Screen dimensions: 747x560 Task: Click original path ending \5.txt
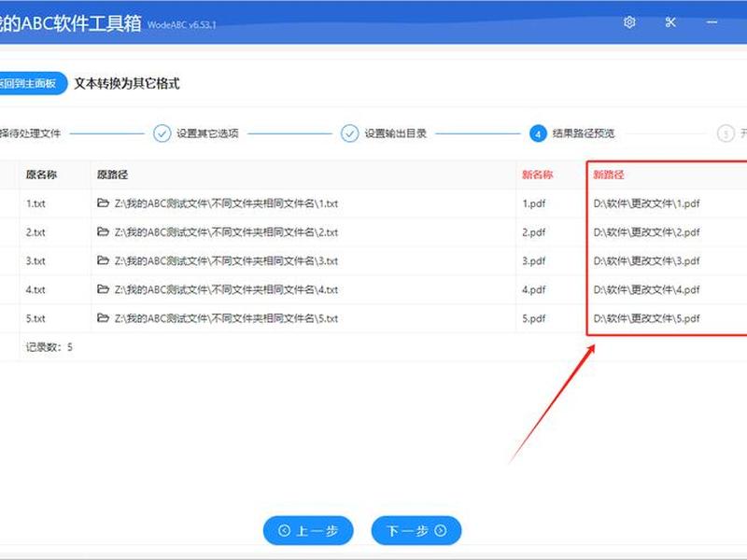pyautogui.click(x=226, y=318)
